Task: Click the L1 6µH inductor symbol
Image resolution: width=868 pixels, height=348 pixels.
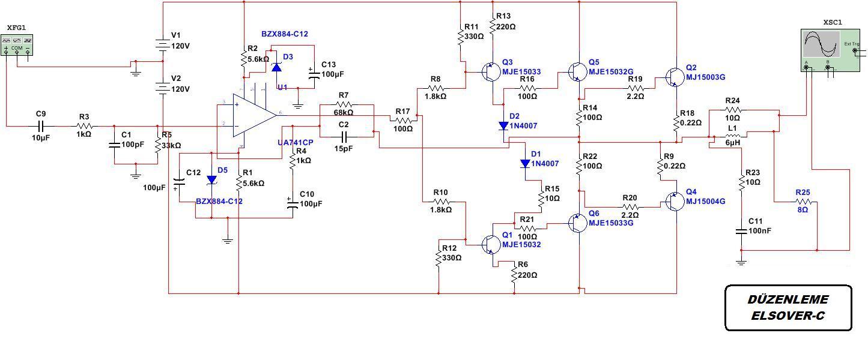Action: point(732,137)
